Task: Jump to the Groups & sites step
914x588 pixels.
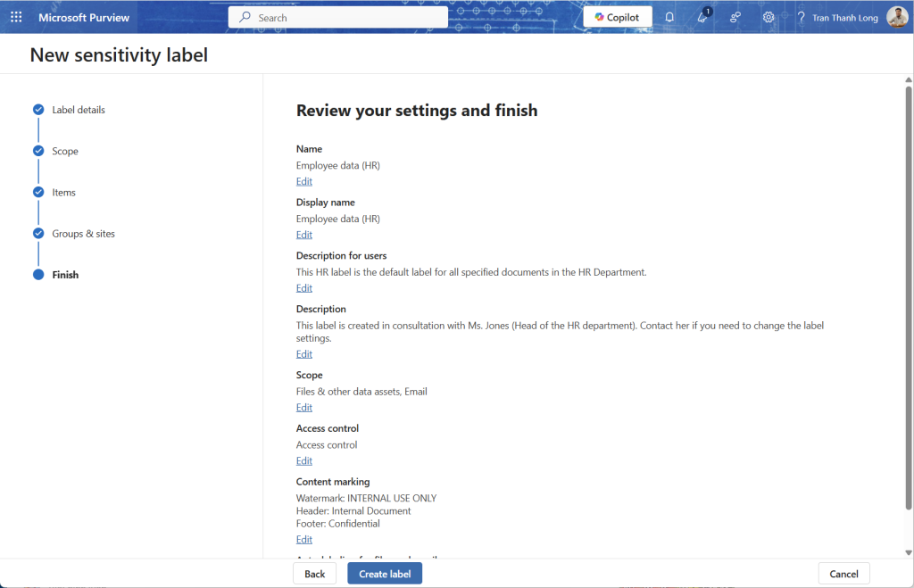Action: click(83, 234)
